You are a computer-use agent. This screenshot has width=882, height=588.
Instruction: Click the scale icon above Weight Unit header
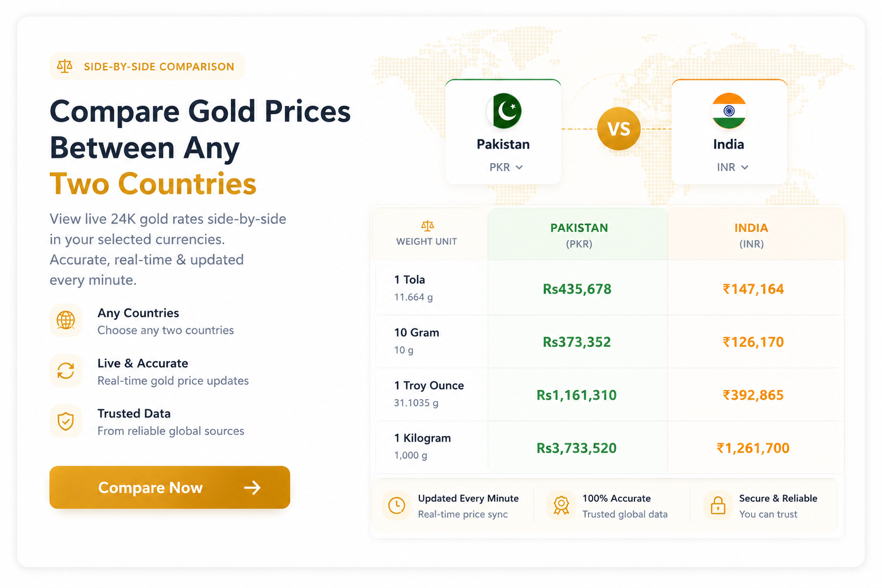coord(427,226)
